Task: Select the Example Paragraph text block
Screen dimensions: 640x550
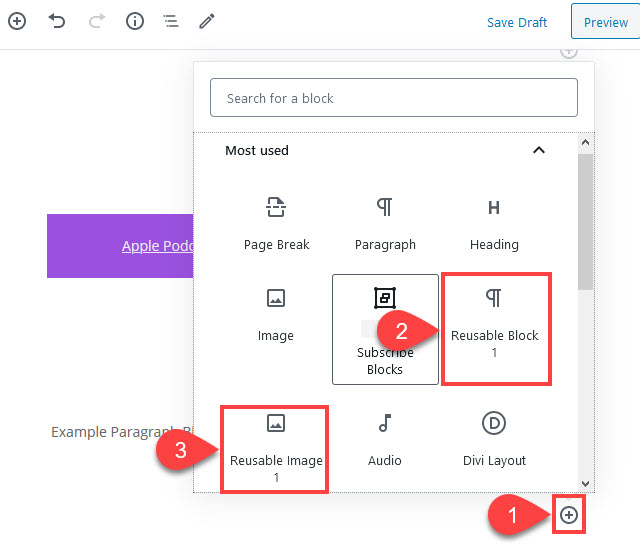Action: pos(122,432)
